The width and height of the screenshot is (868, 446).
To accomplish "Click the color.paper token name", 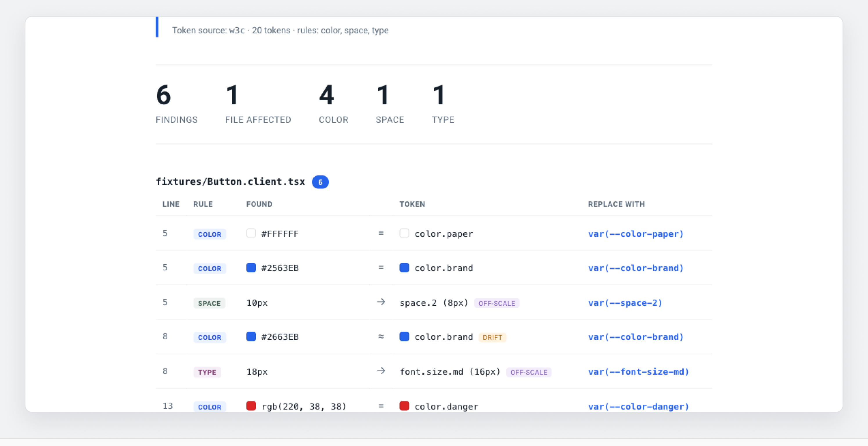I will tap(444, 234).
